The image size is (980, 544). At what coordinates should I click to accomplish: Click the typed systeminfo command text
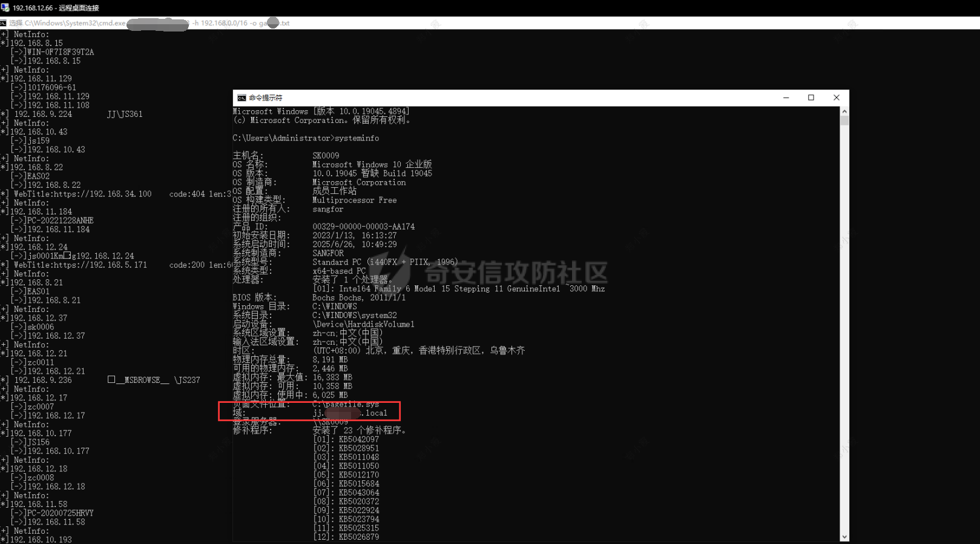[x=357, y=138]
